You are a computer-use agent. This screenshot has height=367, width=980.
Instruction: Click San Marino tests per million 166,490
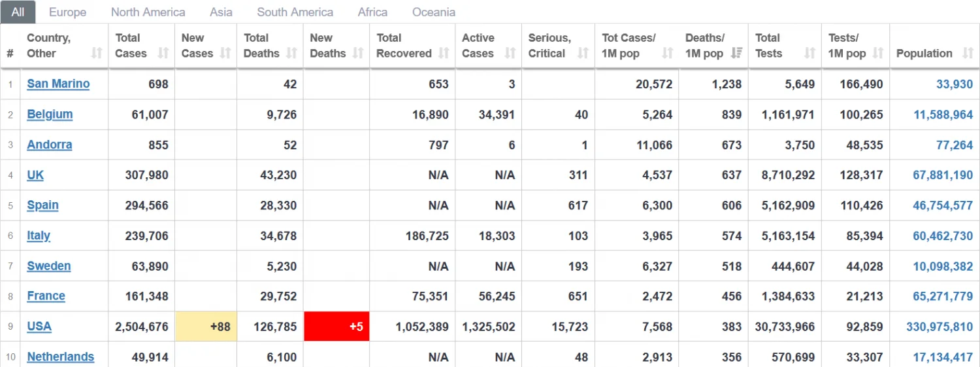tap(861, 84)
